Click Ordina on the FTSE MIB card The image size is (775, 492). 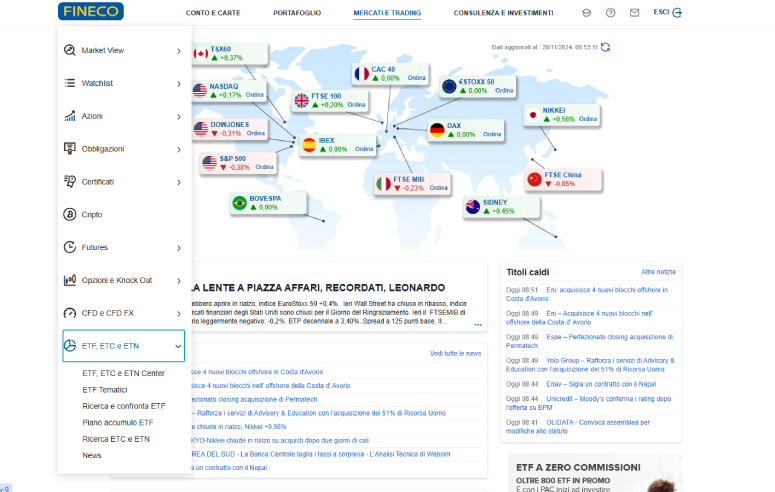438,187
